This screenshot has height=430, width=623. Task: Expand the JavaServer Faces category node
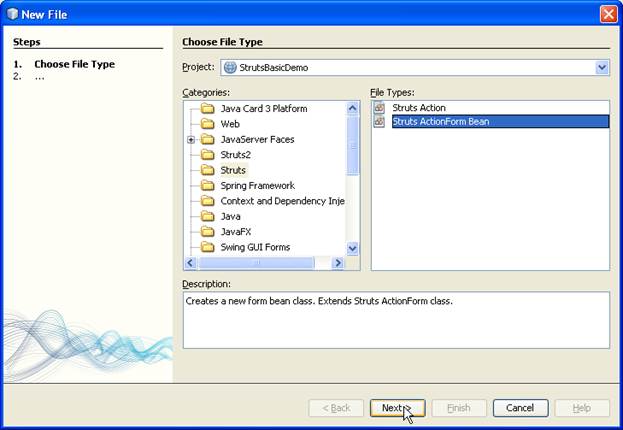(x=191, y=139)
